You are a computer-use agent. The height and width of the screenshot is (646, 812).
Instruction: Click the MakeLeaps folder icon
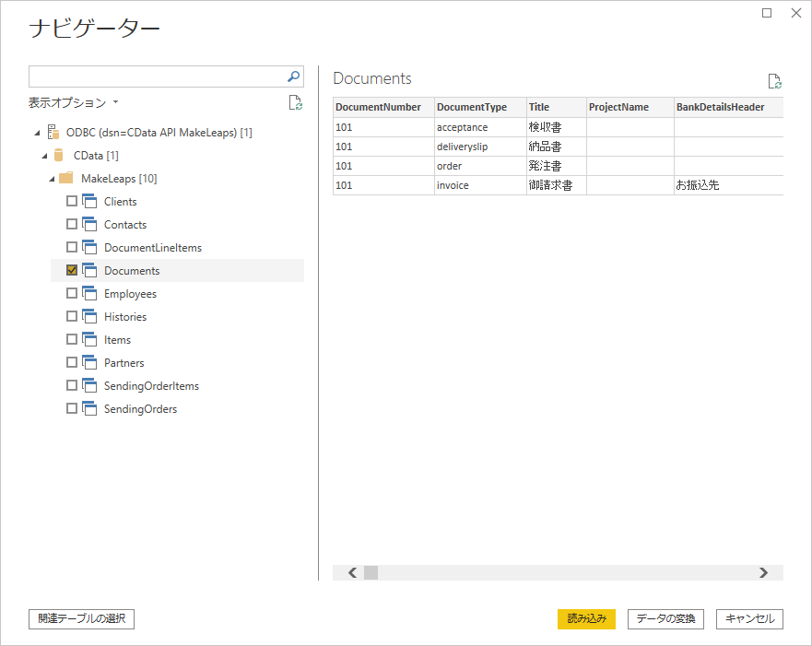tap(66, 179)
